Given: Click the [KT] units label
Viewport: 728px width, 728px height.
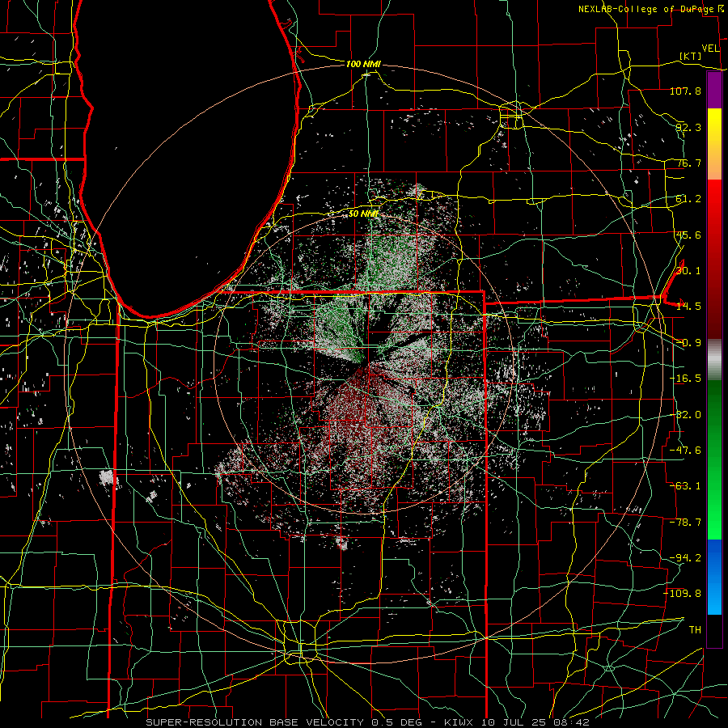Looking at the screenshot, I should coord(691,56).
